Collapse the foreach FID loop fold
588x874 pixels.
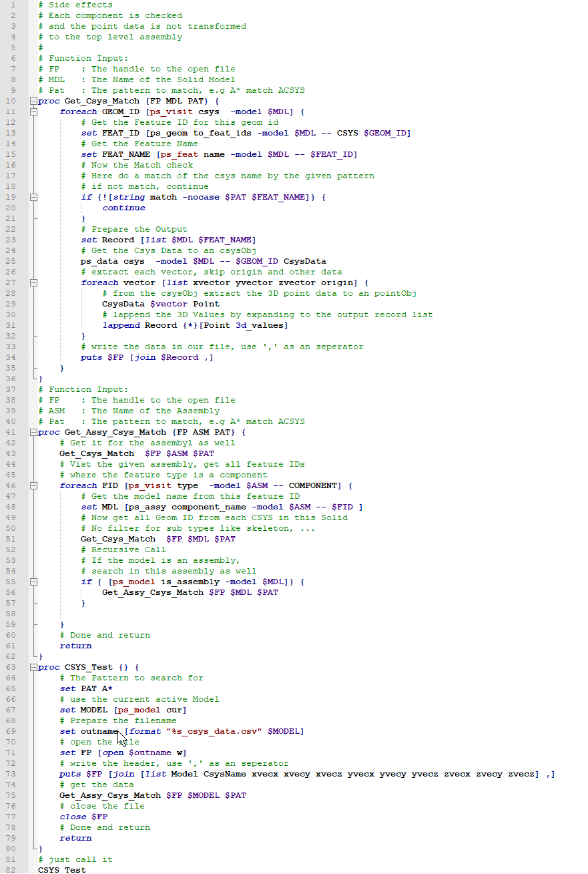pos(32,485)
